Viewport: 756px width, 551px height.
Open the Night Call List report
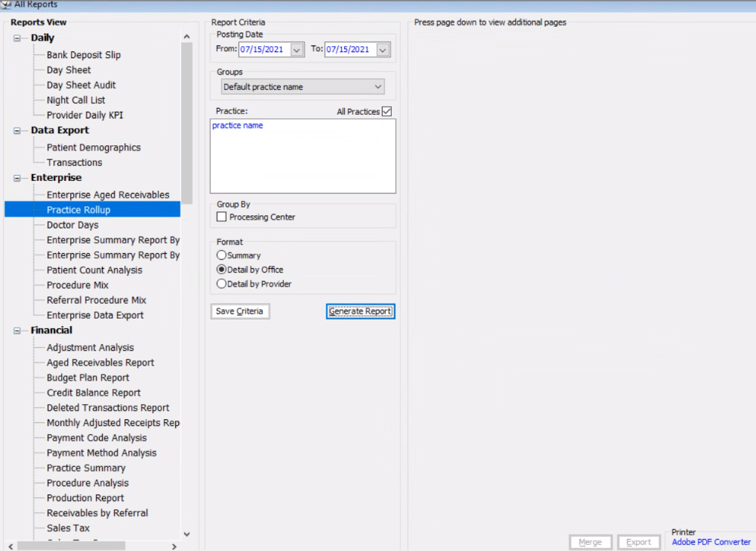76,101
